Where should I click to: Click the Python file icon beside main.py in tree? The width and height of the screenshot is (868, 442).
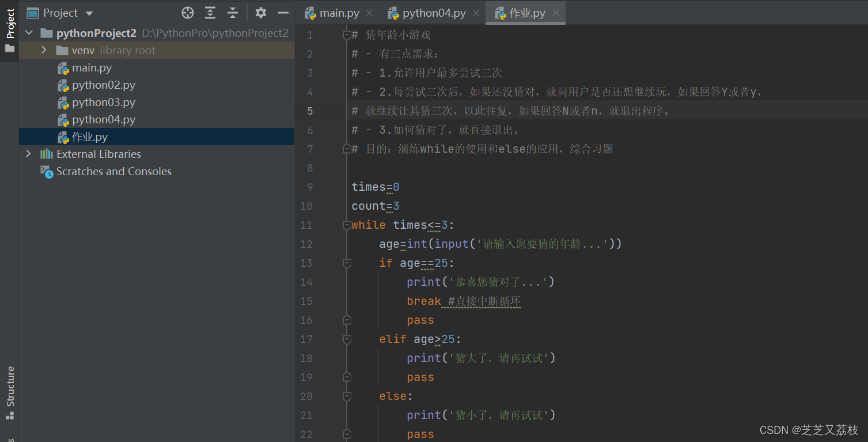(63, 68)
